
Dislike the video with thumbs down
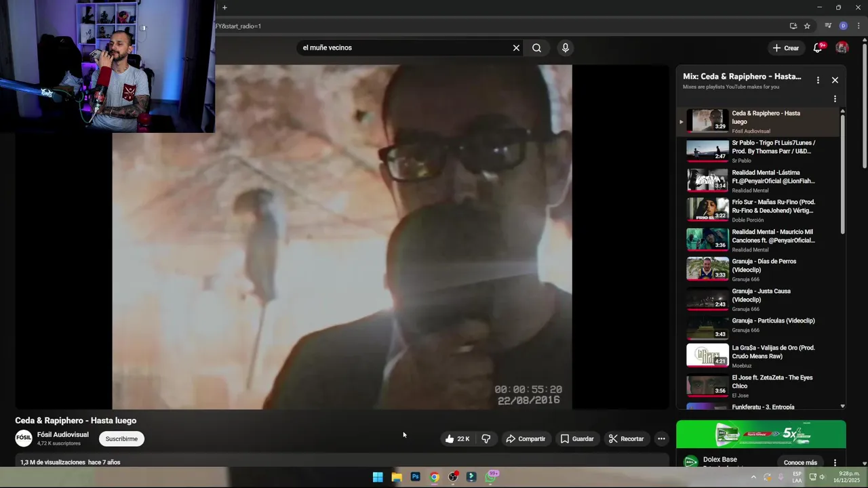(x=486, y=439)
